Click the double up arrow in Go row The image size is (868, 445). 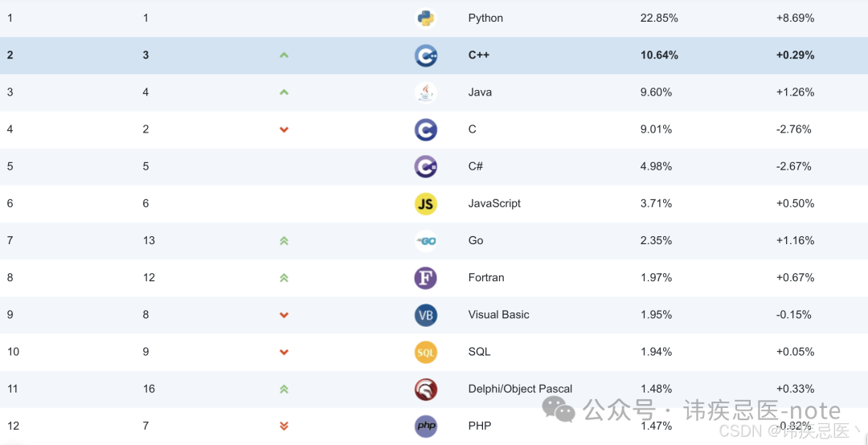click(284, 241)
